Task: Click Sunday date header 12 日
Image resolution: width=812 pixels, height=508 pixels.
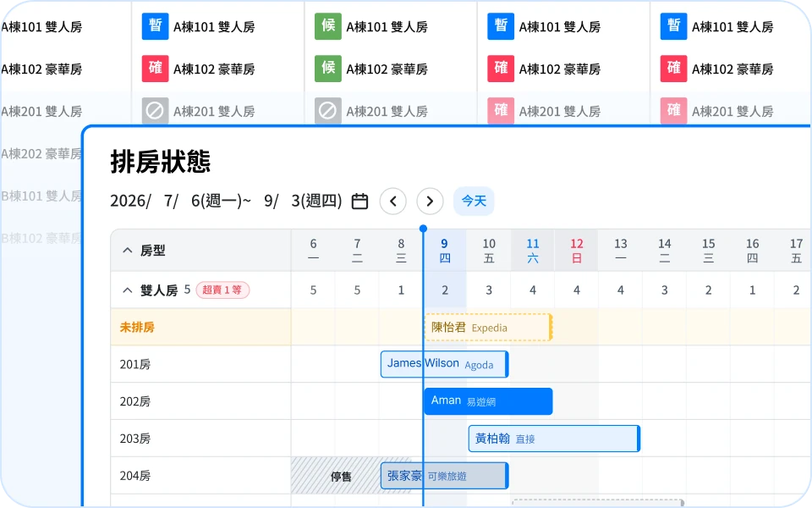Action: click(x=576, y=250)
